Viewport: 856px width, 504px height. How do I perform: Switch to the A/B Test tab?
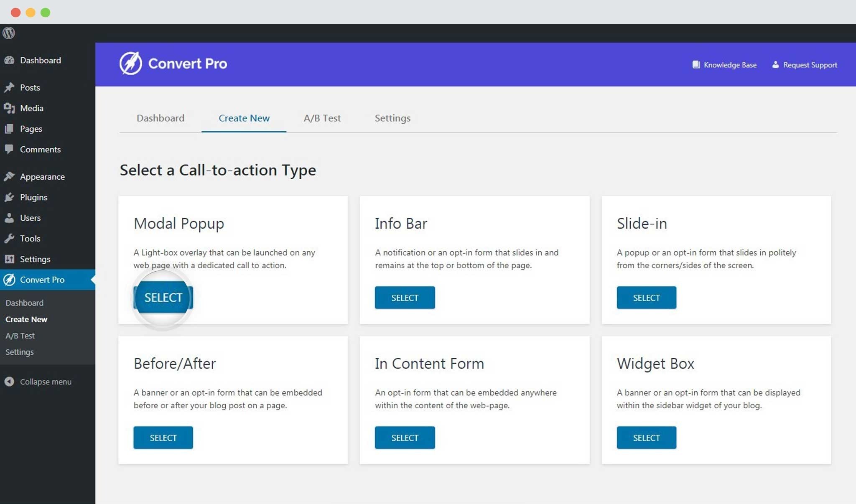pyautogui.click(x=322, y=118)
